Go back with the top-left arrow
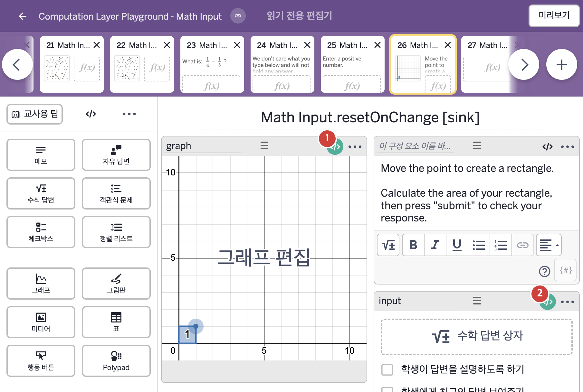Image resolution: width=583 pixels, height=392 pixels. pyautogui.click(x=22, y=16)
